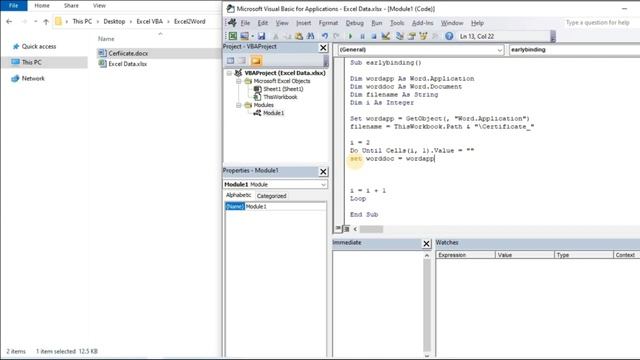Open the Module1 Module properties dropdown
Viewport: 640px width, 360px height.
pyautogui.click(x=323, y=184)
